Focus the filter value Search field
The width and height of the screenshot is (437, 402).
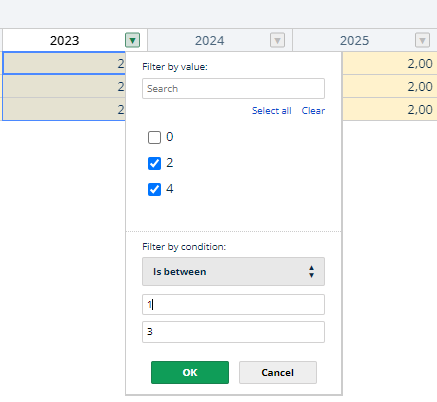click(x=233, y=88)
